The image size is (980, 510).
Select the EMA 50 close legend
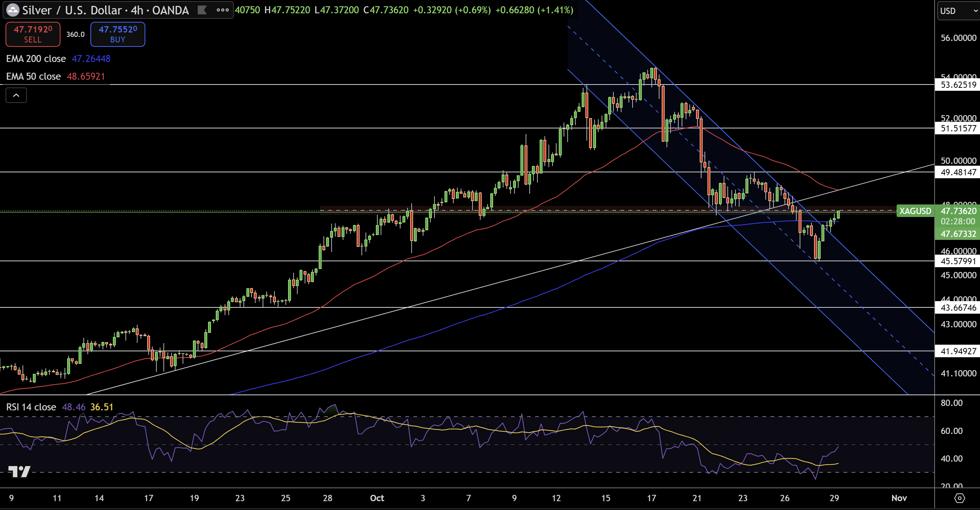pos(34,76)
